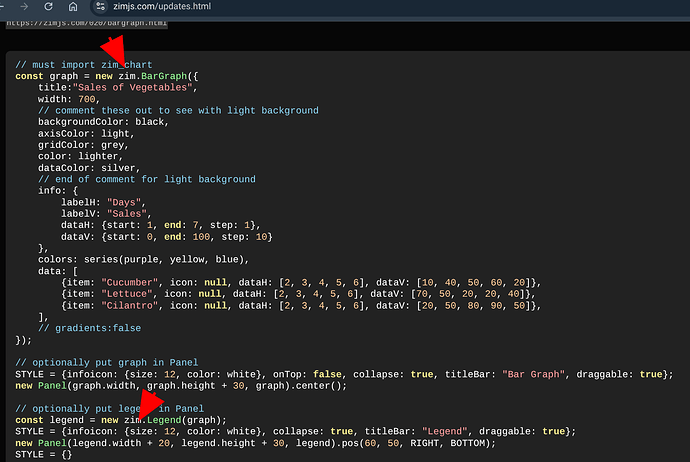Click the labelH value "Days"

pos(124,202)
